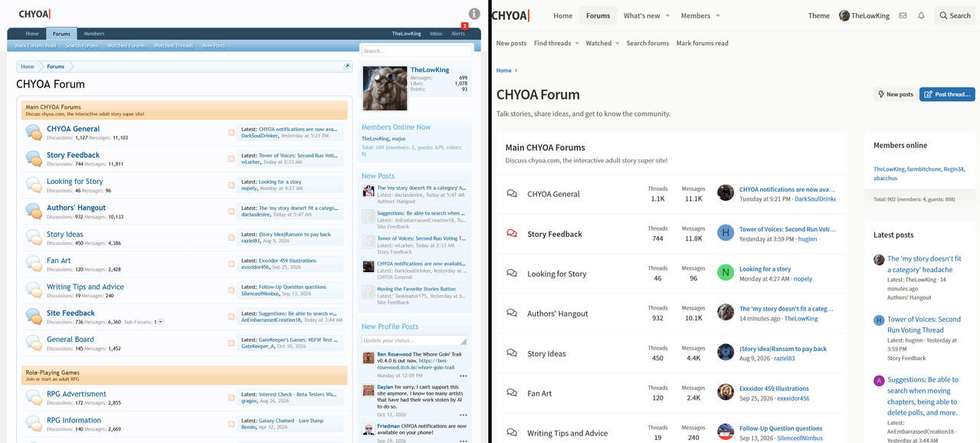Open the Search button in the right forum header
The height and width of the screenshot is (443, 980).
(955, 15)
